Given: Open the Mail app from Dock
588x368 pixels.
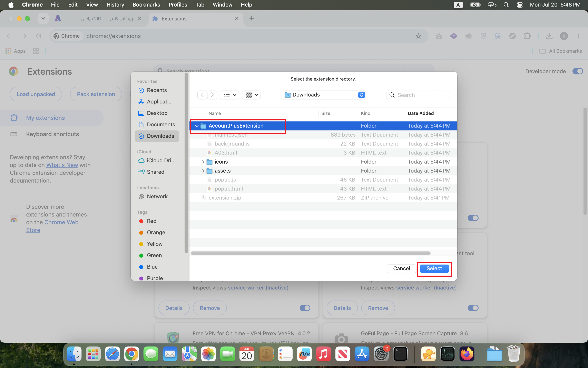Looking at the screenshot, I should tap(170, 354).
